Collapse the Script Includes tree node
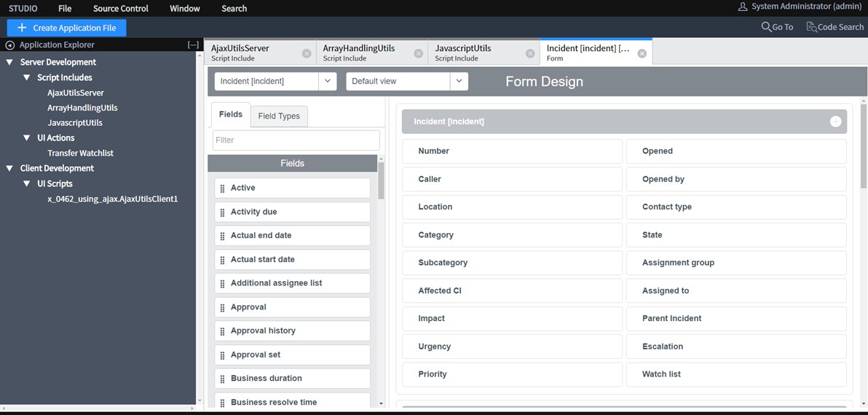The image size is (868, 415). click(x=26, y=77)
